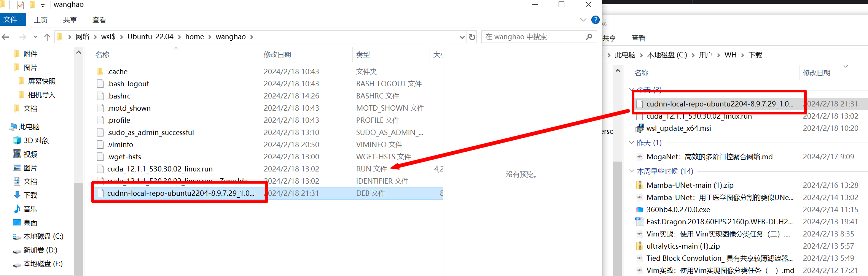Open the Help question mark icon
Viewport: 868px width, 276px height.
pyautogui.click(x=596, y=20)
